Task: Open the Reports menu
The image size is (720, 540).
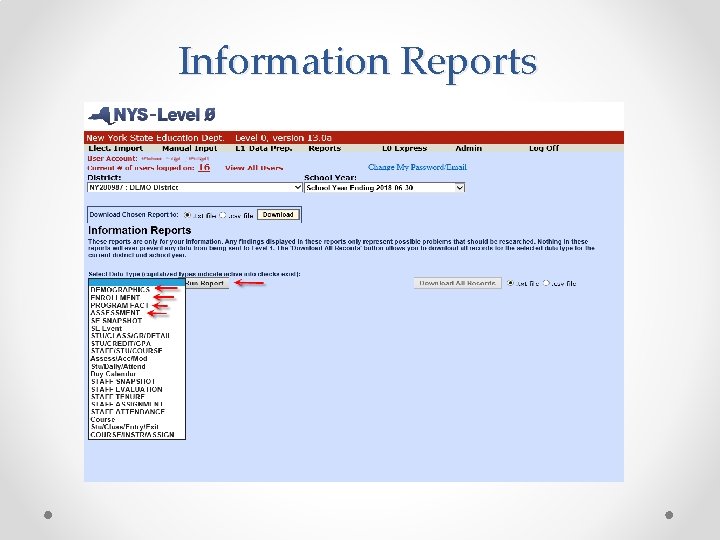Action: coord(325,148)
